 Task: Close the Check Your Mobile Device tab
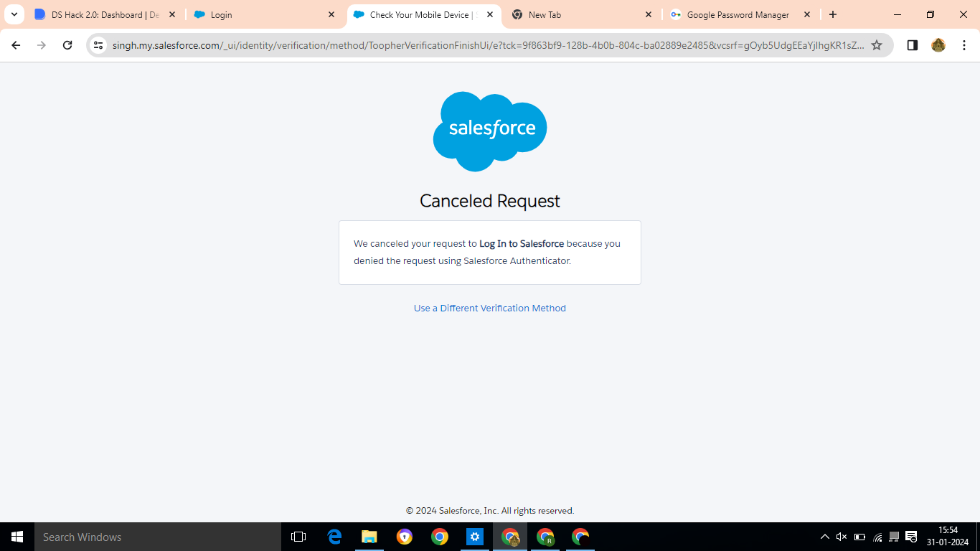tap(490, 14)
